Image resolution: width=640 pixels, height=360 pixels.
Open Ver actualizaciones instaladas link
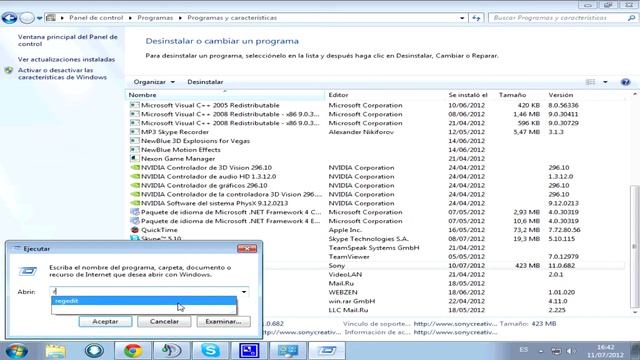click(66, 59)
